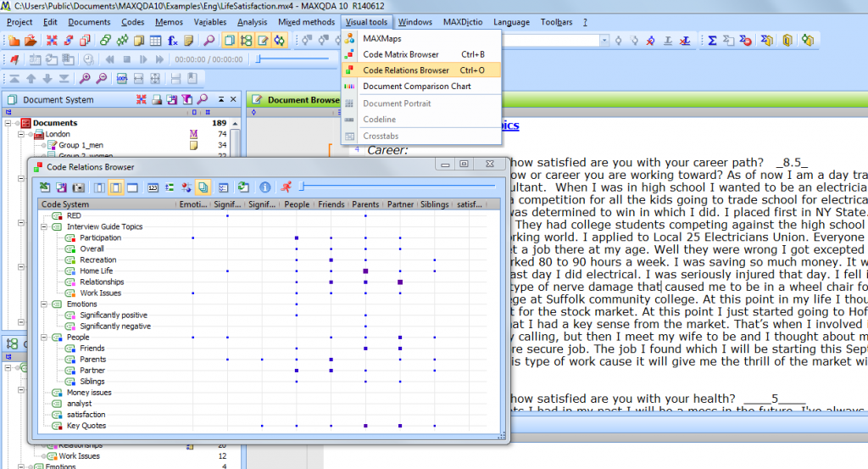Collapse the Emotions node in Code Relations Browser
Image resolution: width=868 pixels, height=469 pixels.
pos(44,304)
